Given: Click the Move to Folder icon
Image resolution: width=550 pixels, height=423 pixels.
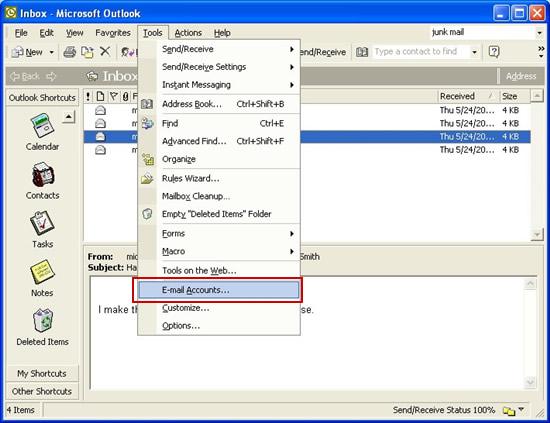Looking at the screenshot, I should coord(87,52).
